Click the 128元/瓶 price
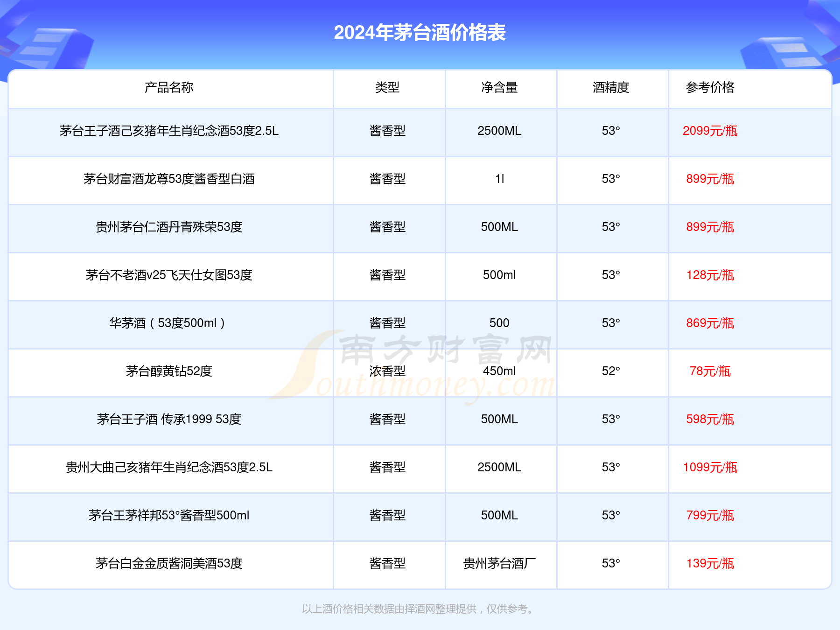 click(x=710, y=275)
